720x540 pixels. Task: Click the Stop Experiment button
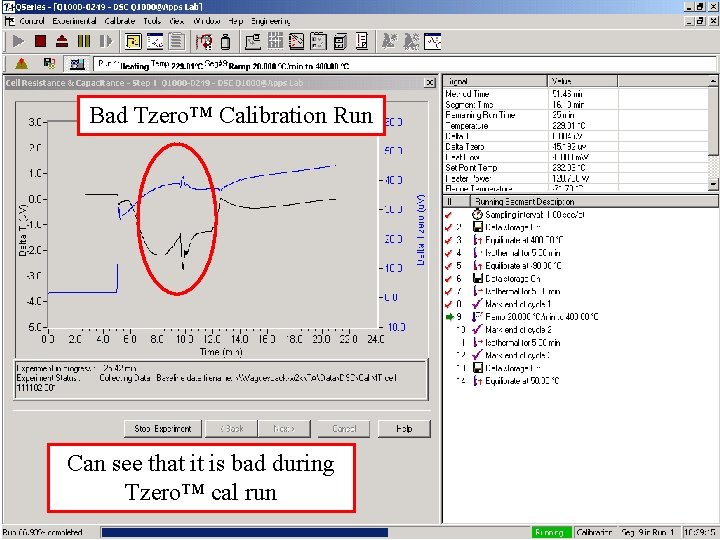(163, 429)
